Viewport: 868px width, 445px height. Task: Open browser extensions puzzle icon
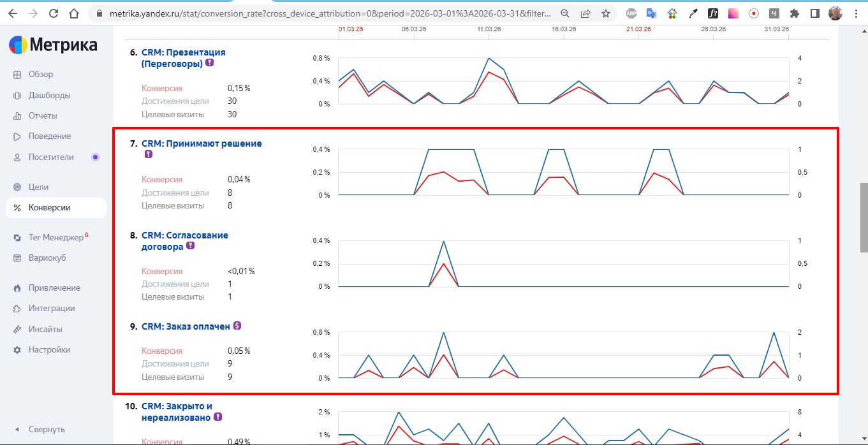pos(794,13)
